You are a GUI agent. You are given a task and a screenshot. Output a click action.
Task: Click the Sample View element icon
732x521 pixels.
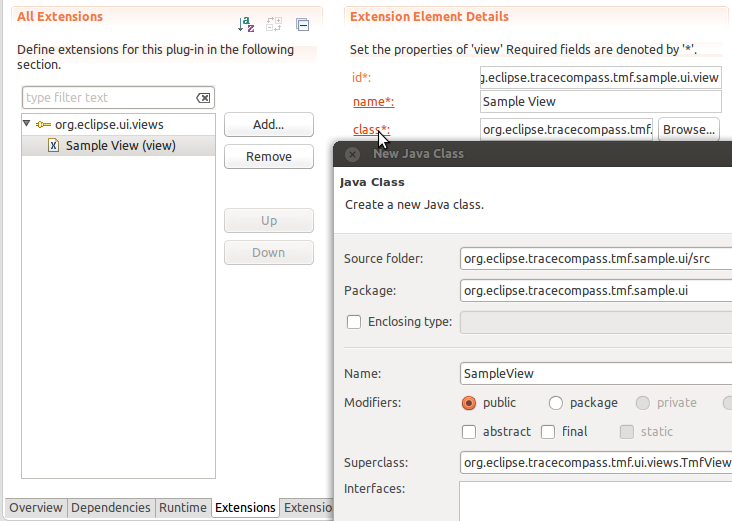click(x=54, y=146)
